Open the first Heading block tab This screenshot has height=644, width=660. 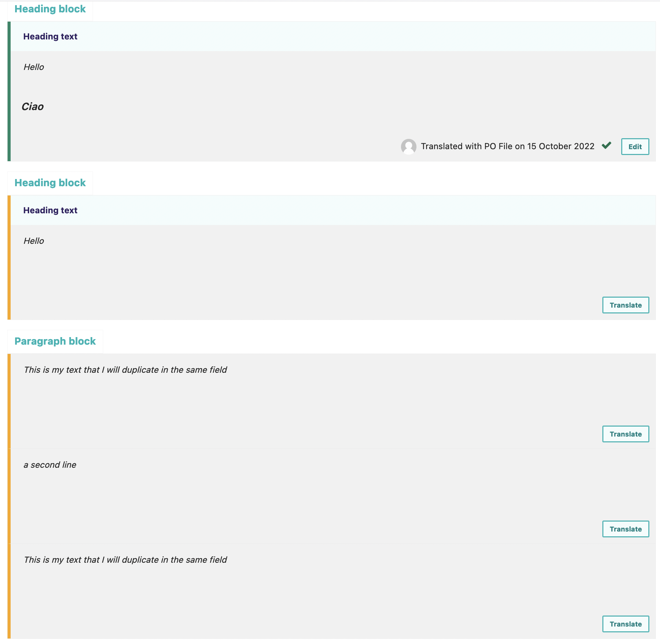[x=50, y=9]
